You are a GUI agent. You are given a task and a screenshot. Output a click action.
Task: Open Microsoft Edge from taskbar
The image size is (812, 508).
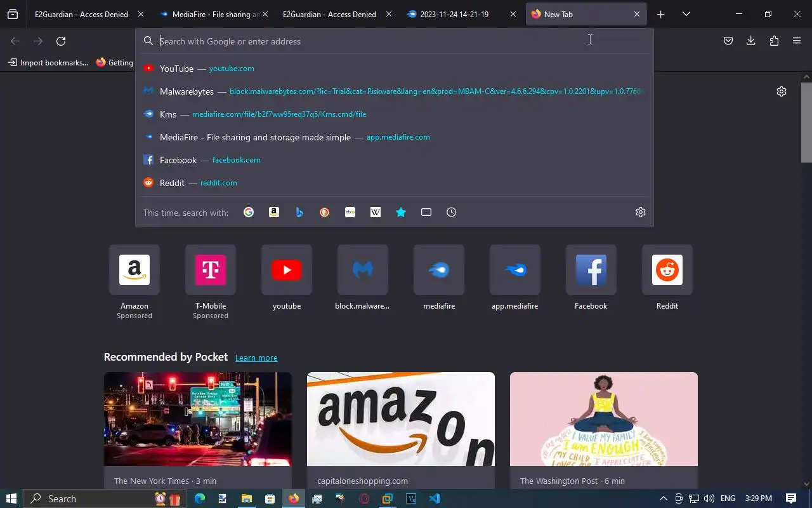click(x=199, y=498)
